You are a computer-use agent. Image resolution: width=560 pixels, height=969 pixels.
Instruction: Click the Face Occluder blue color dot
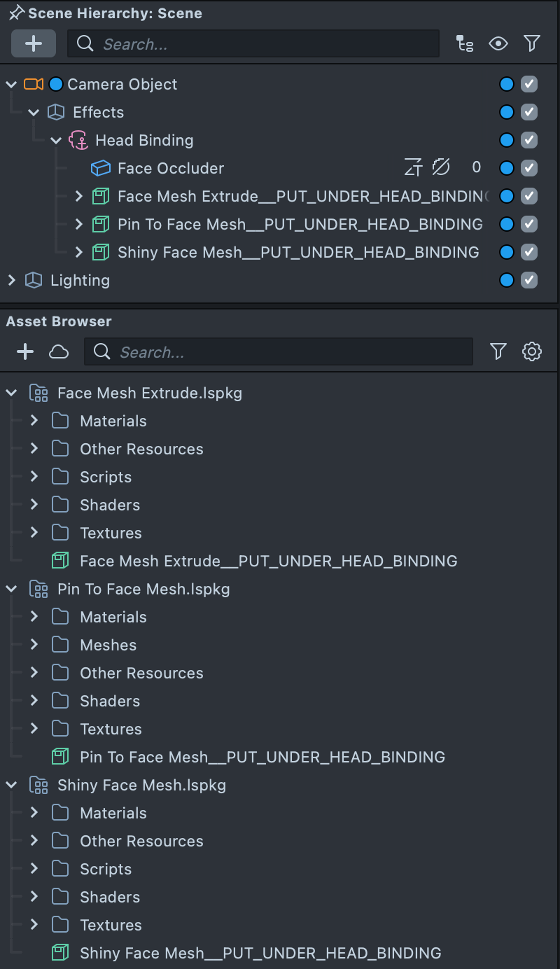coord(507,168)
